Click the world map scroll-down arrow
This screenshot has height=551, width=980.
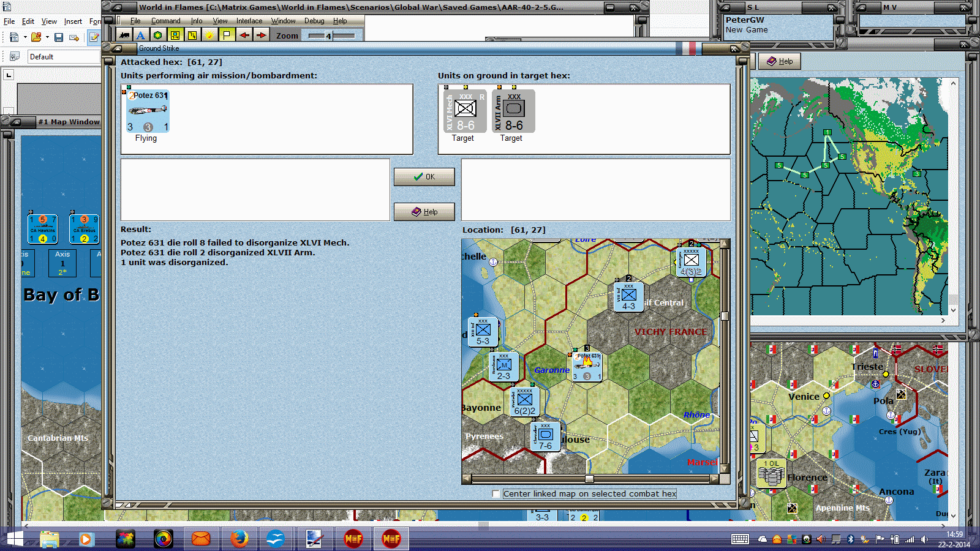(x=953, y=310)
